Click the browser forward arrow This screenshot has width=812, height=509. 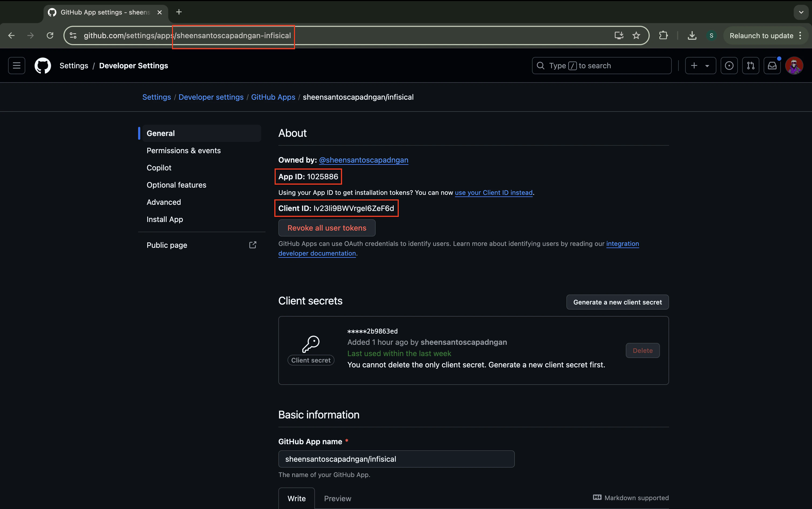point(31,35)
